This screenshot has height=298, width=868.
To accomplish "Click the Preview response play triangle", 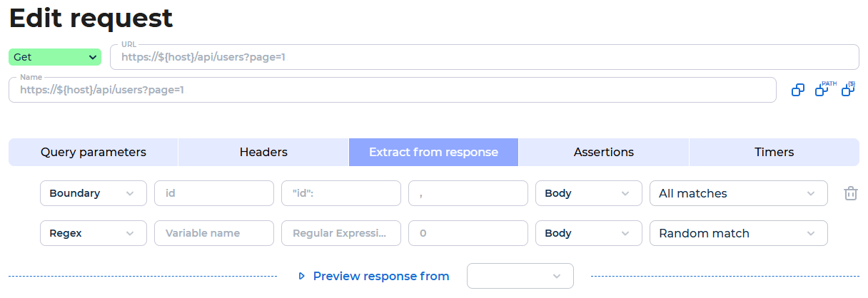I will [302, 276].
